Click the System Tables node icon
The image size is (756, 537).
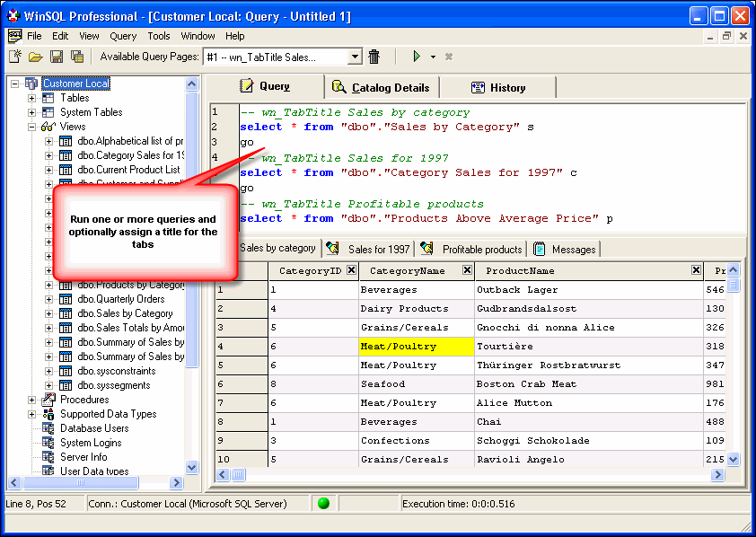(x=48, y=112)
